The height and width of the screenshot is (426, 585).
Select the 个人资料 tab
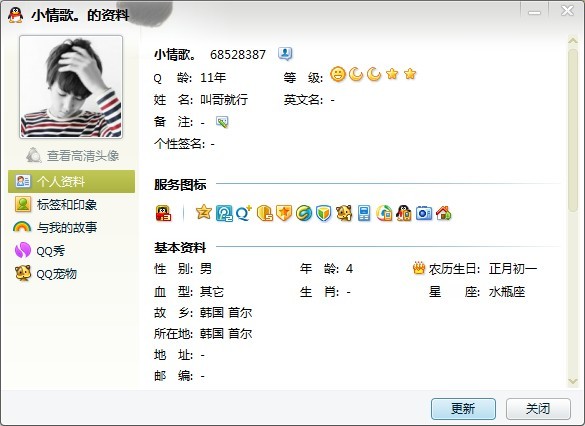click(x=71, y=181)
